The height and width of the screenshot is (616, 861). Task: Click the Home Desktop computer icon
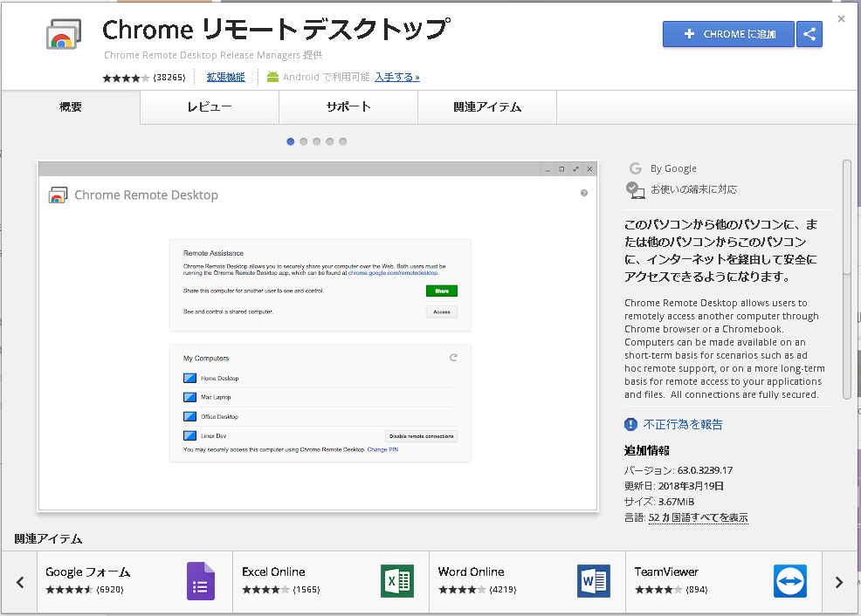(x=190, y=378)
